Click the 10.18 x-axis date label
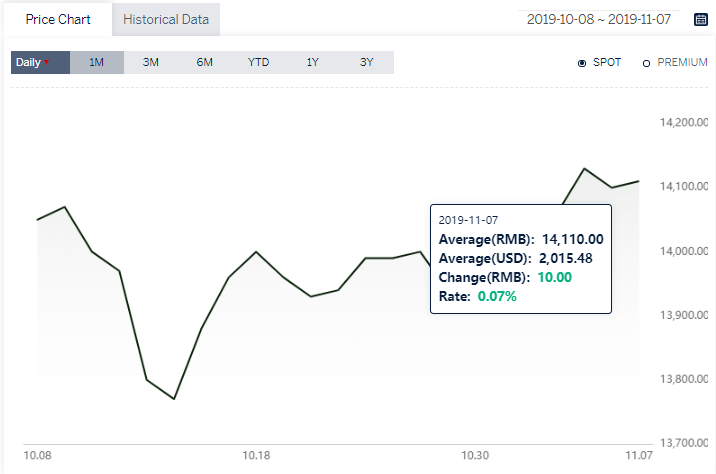This screenshot has width=716, height=474. 256,455
